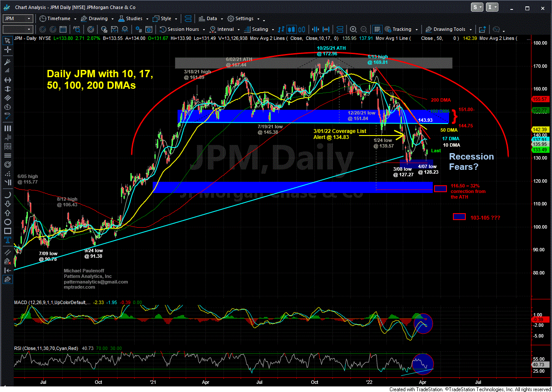Click the mptrader.com text annotation
Image resolution: width=552 pixels, height=392 pixels.
(x=79, y=287)
